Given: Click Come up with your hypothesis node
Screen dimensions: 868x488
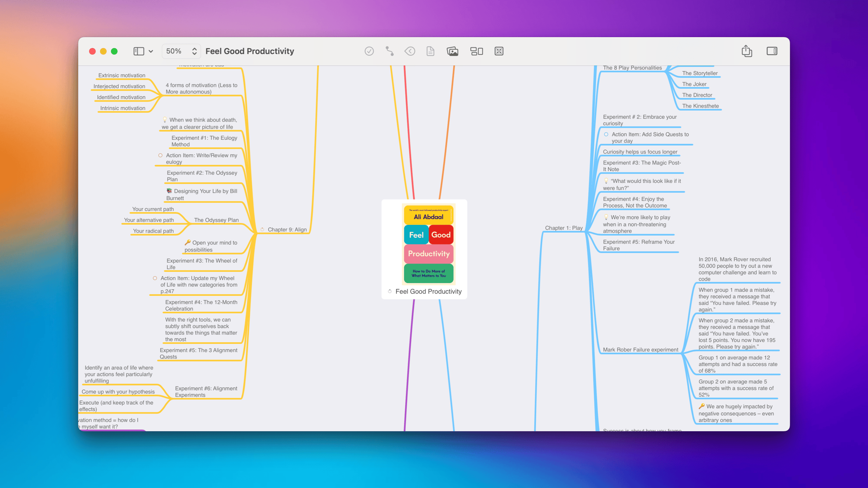Looking at the screenshot, I should 118,392.
